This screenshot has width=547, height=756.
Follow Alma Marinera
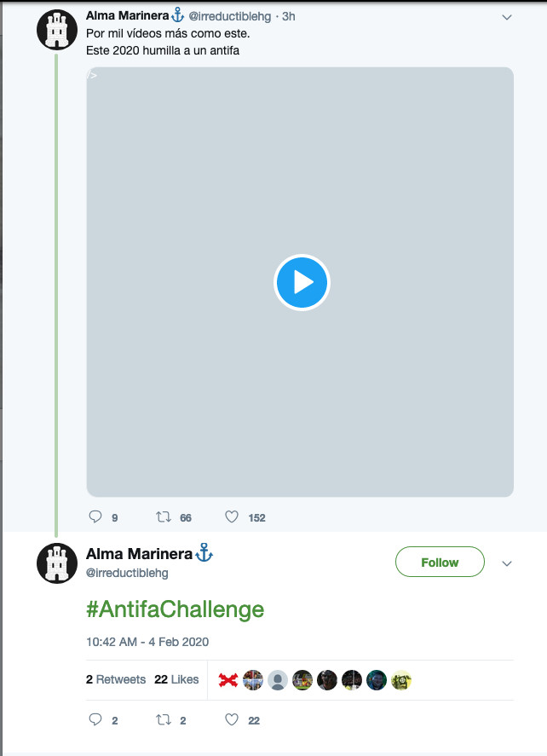pyautogui.click(x=440, y=562)
